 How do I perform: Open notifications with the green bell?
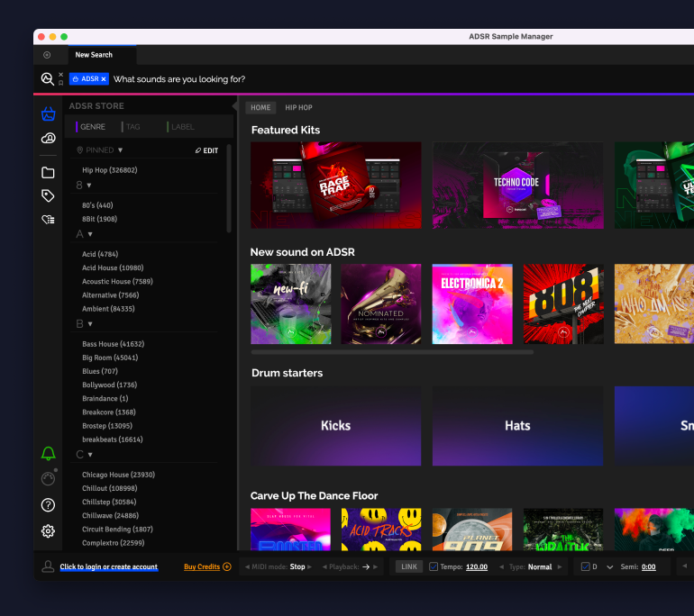[x=48, y=454]
